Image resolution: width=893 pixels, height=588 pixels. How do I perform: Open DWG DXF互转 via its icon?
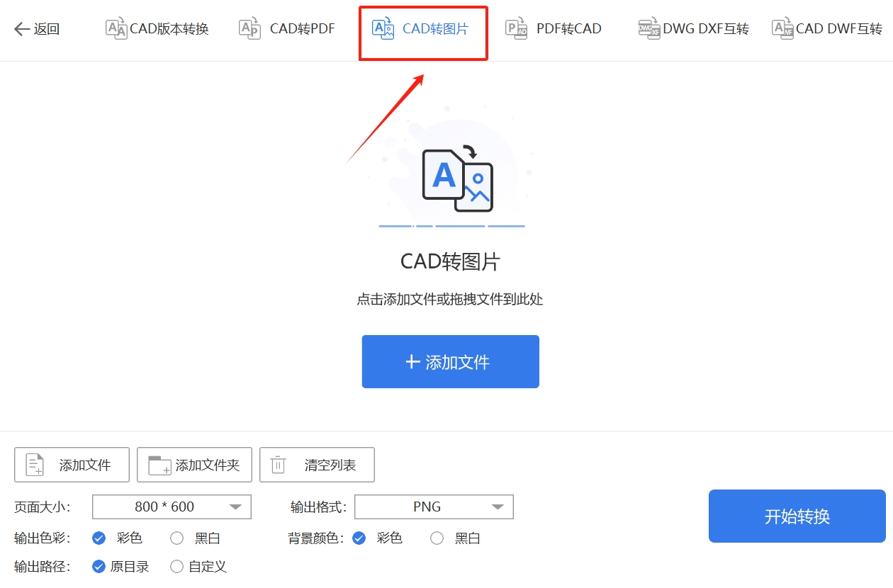tap(648, 29)
